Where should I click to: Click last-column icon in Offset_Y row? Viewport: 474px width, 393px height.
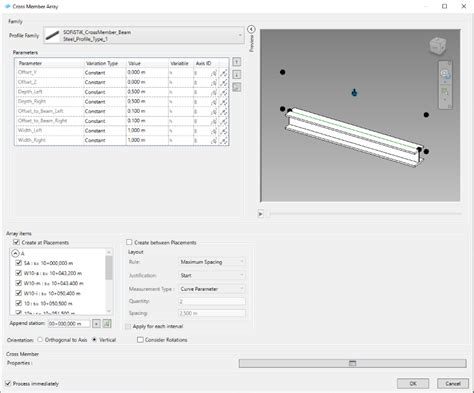point(224,73)
